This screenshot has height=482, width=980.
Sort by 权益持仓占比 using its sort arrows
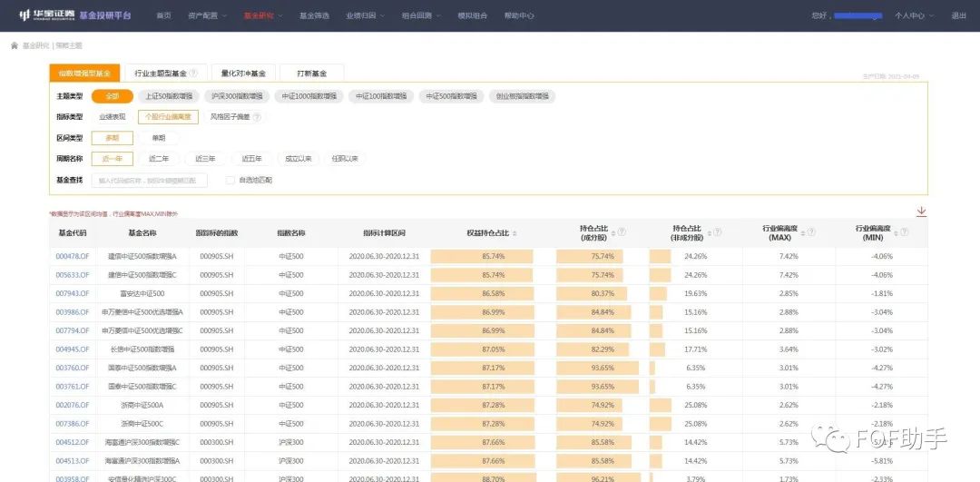coord(514,233)
